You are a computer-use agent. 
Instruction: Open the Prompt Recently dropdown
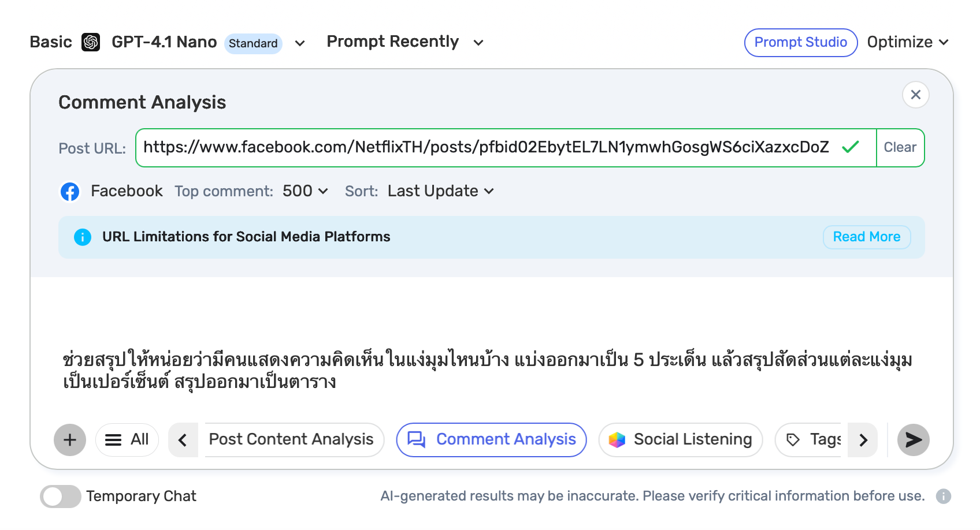478,43
